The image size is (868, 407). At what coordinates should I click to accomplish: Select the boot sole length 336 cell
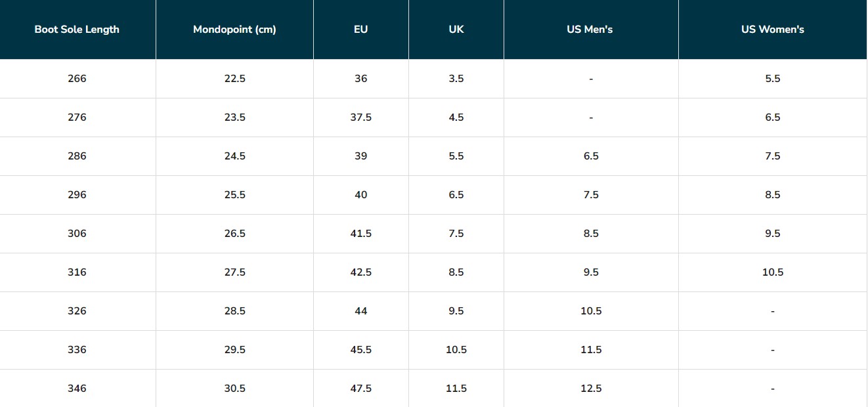77,350
